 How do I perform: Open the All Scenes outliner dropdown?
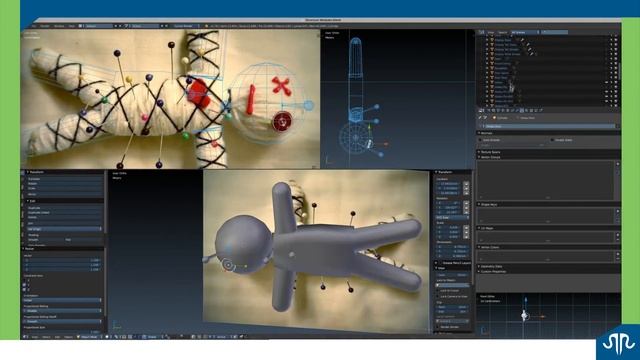click(x=525, y=32)
